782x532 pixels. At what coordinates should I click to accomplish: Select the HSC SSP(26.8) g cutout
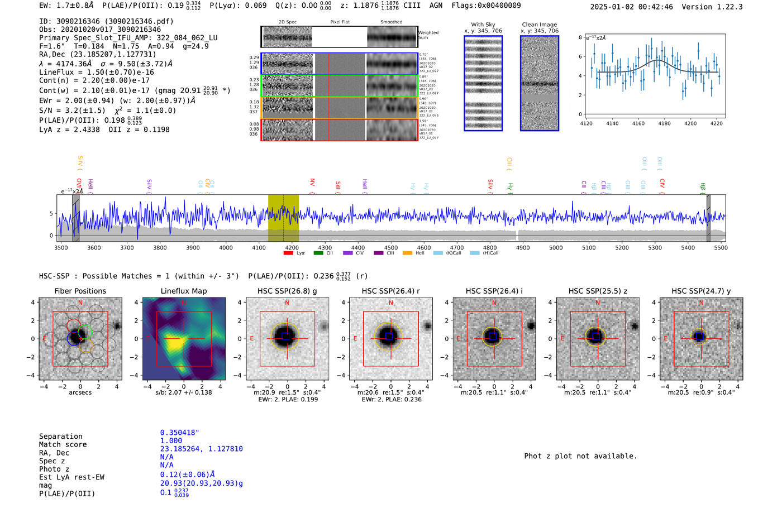pos(287,338)
